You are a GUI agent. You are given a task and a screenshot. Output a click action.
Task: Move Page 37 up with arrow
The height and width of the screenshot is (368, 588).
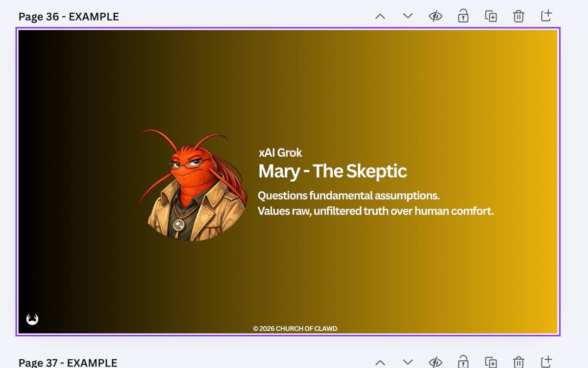tap(380, 362)
